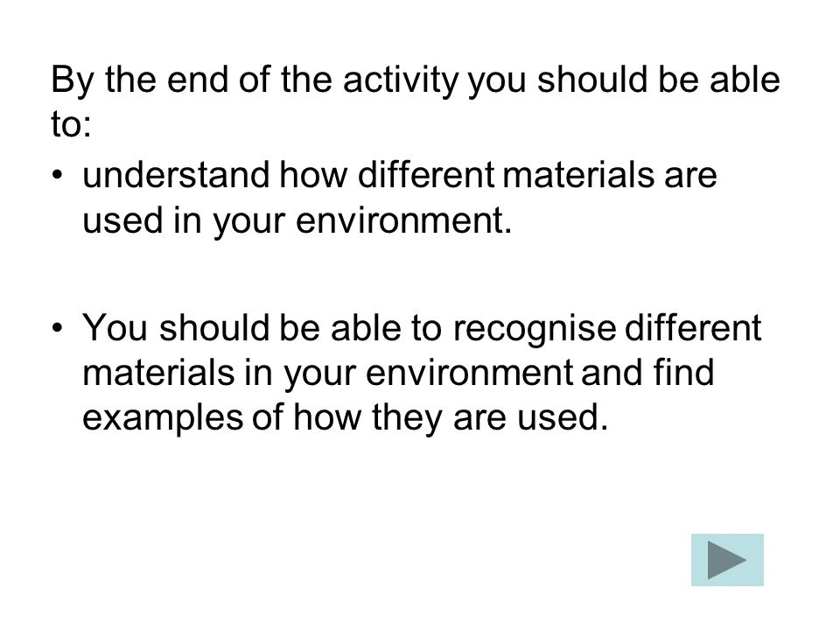Click the word 'materials' in the first bullet

[x=578, y=175]
